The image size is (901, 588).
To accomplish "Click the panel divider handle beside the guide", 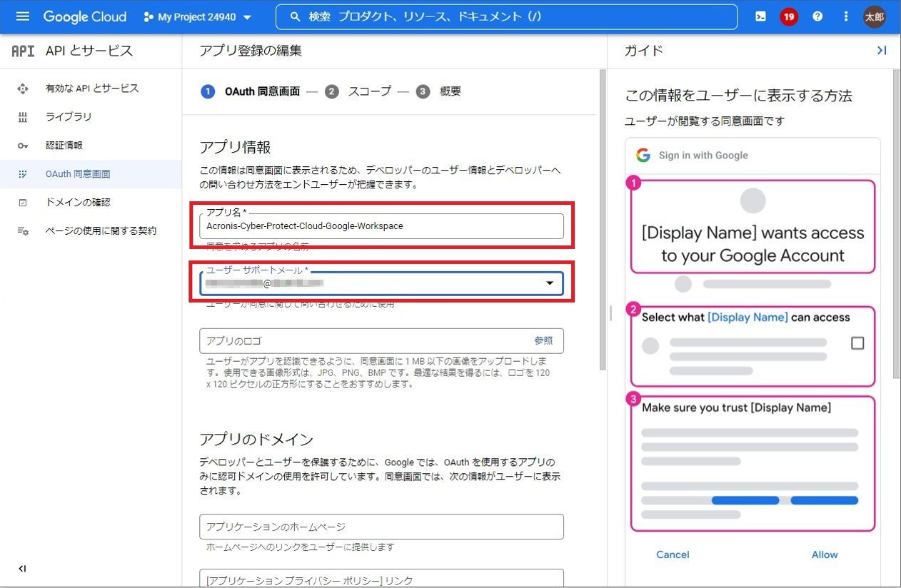I will coord(610,312).
